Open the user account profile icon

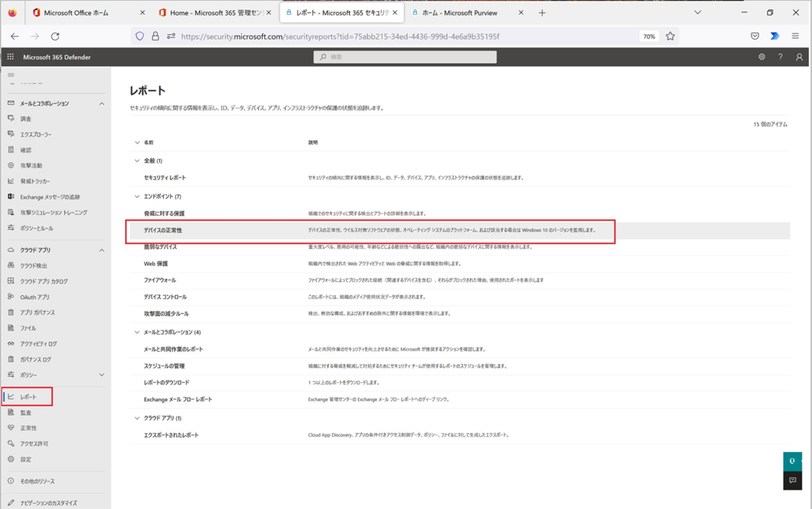799,57
